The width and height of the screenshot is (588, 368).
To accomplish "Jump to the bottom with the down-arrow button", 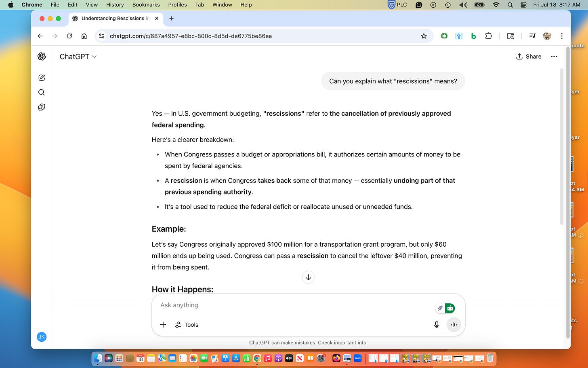I will (309, 277).
